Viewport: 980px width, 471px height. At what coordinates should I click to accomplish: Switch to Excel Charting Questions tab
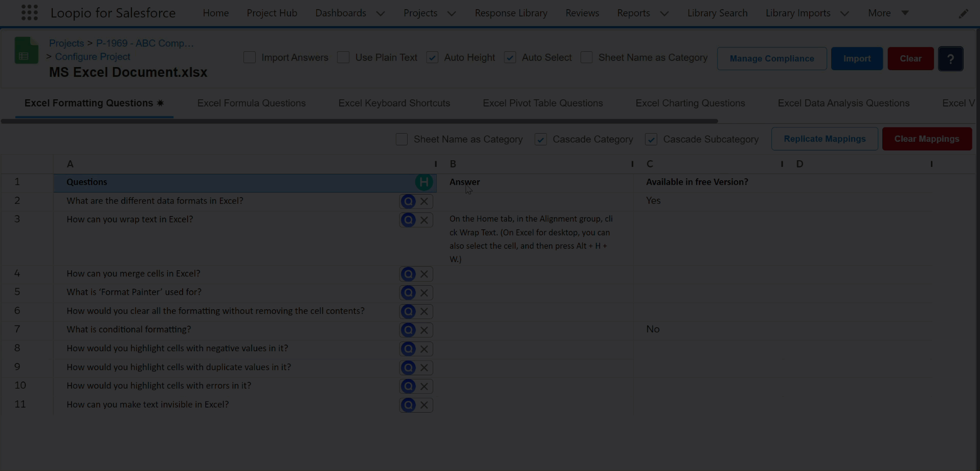691,103
